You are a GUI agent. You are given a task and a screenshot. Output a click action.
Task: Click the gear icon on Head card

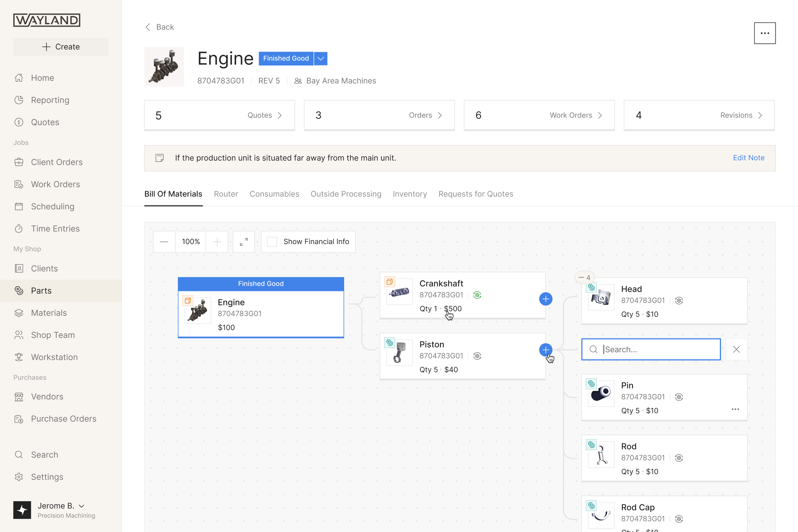(x=679, y=301)
